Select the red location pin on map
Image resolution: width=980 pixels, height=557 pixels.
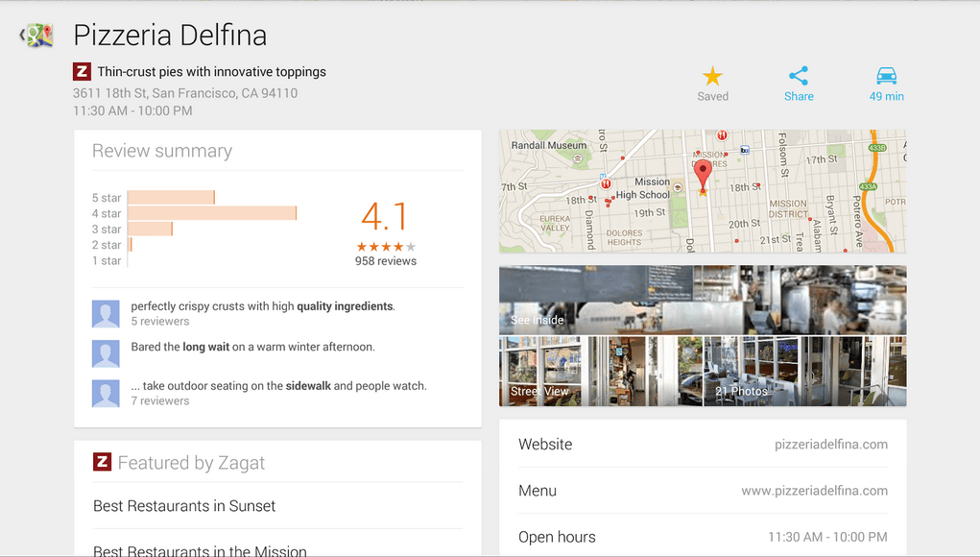click(703, 177)
